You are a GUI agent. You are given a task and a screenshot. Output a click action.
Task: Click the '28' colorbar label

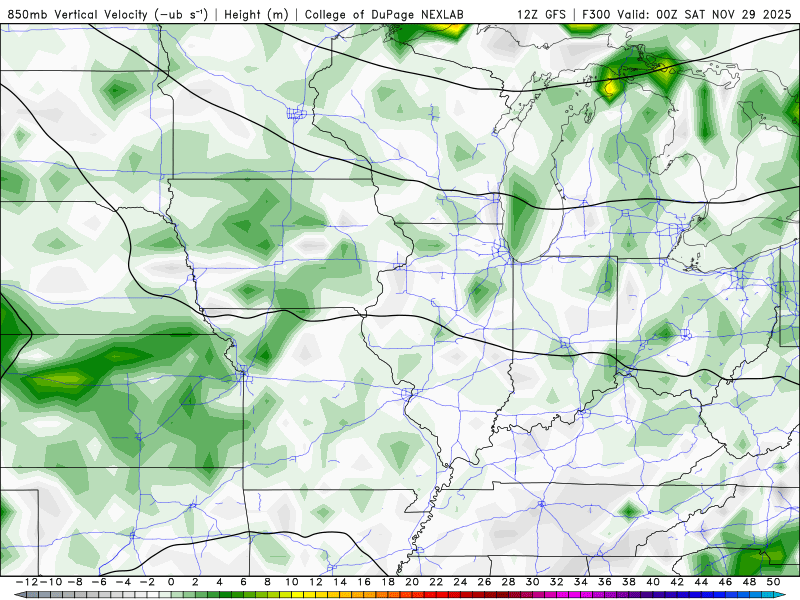pyautogui.click(x=509, y=582)
